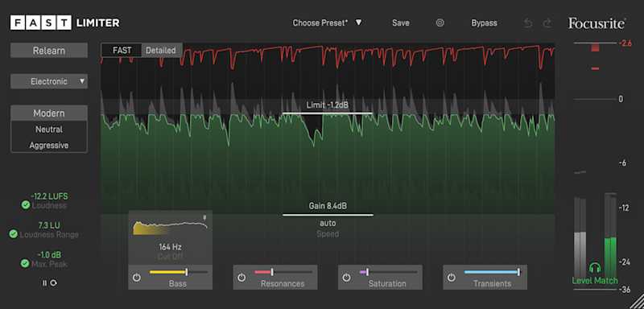Toggle the Bass power button
This screenshot has width=644, height=309.
click(x=137, y=278)
